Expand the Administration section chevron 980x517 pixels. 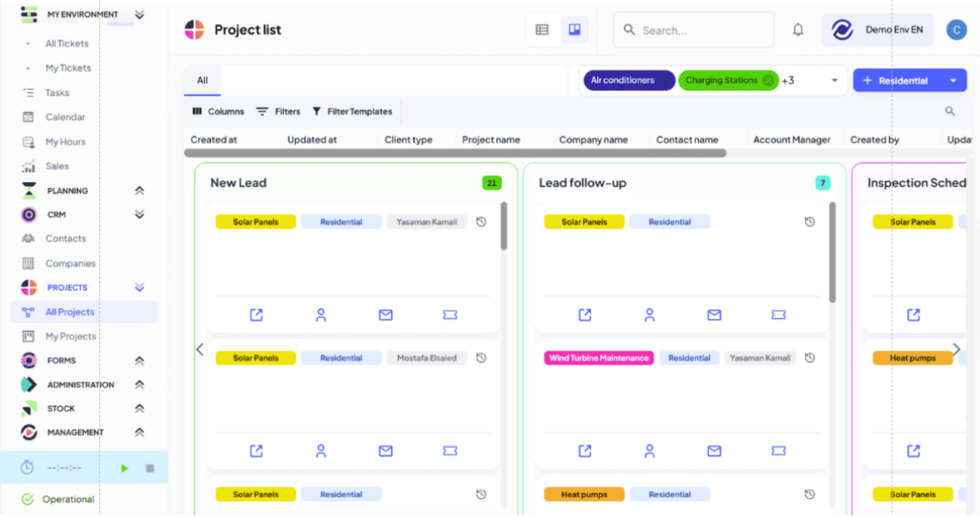click(x=139, y=384)
